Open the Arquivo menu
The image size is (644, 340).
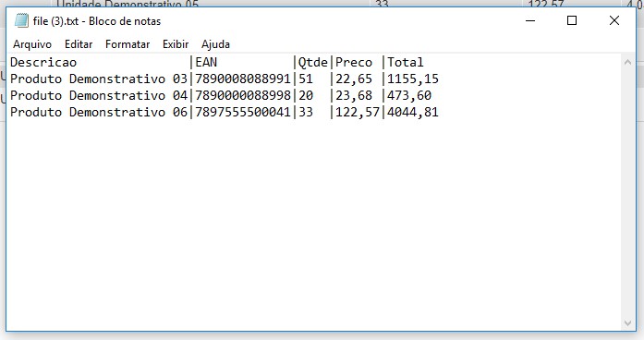pos(32,44)
